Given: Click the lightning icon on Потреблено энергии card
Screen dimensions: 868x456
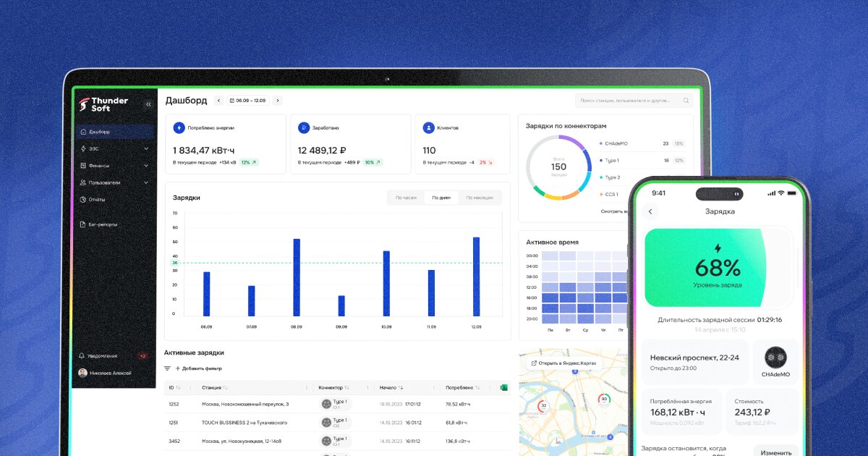Looking at the screenshot, I should point(179,127).
